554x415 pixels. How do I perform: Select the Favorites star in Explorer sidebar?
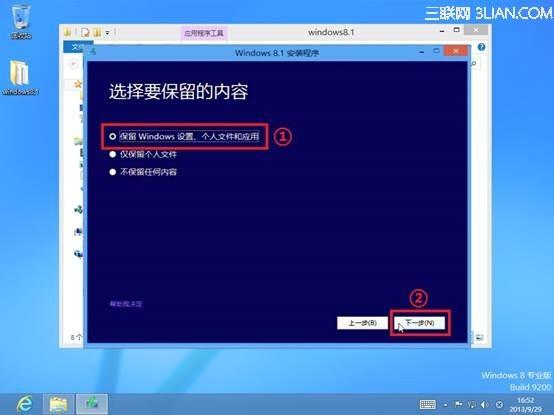click(x=78, y=84)
